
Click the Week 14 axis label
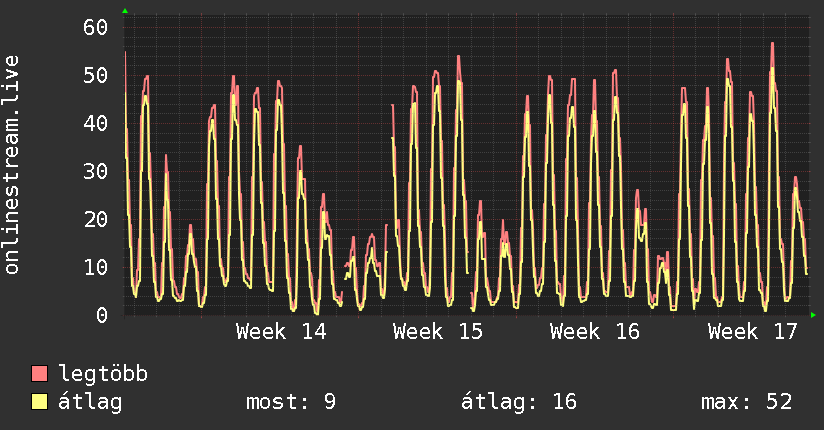click(x=281, y=332)
